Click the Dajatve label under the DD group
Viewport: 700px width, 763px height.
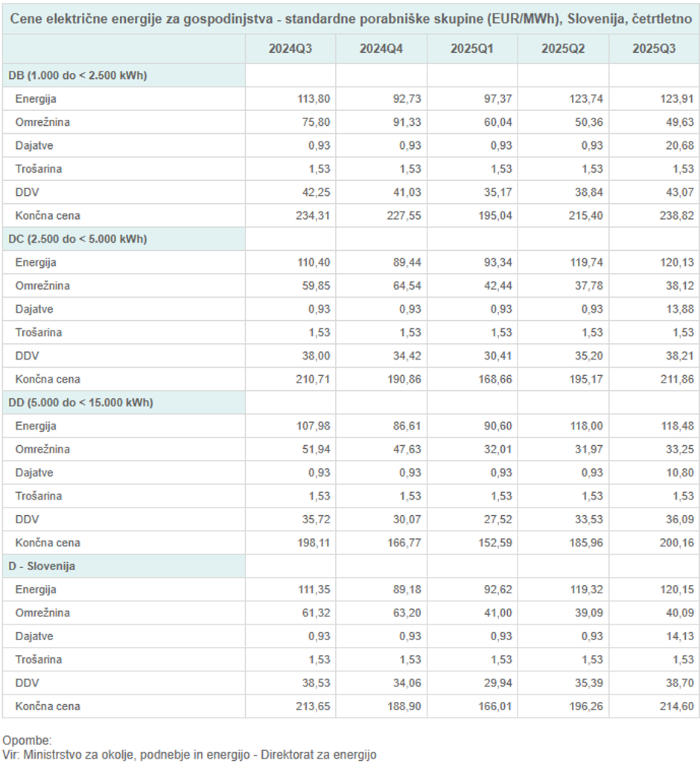(34, 473)
